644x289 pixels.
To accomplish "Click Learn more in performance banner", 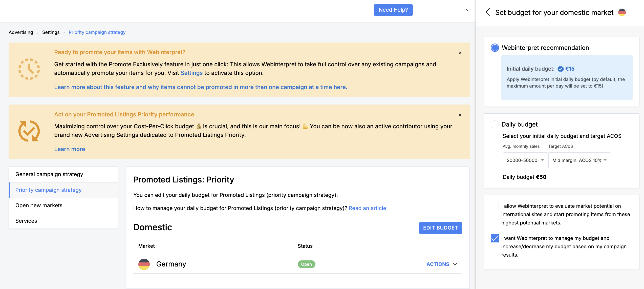I will [70, 149].
